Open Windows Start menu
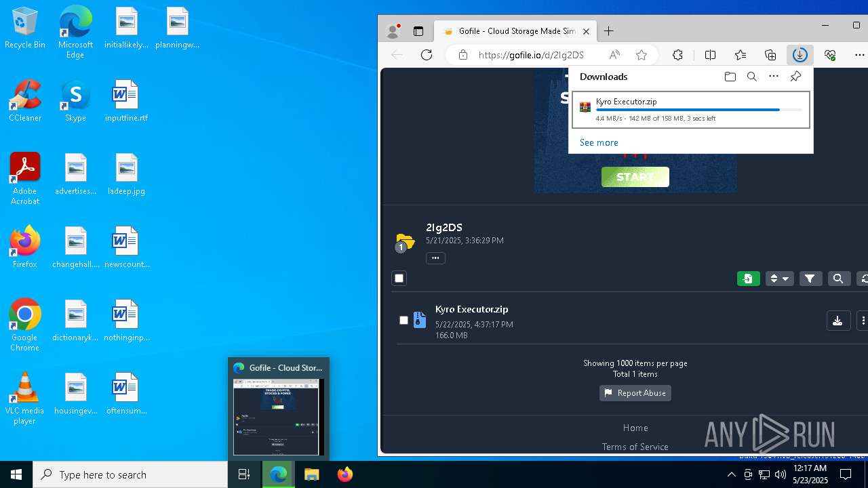The width and height of the screenshot is (868, 488). [x=16, y=474]
